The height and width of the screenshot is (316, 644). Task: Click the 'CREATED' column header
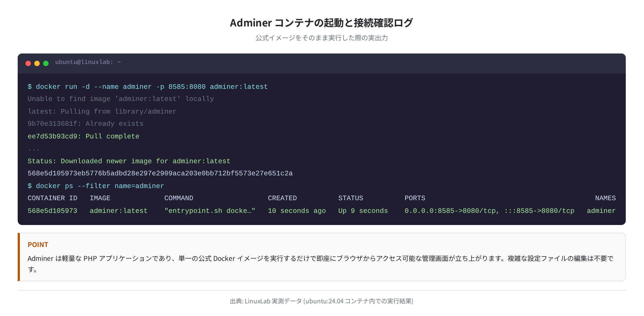coord(282,198)
